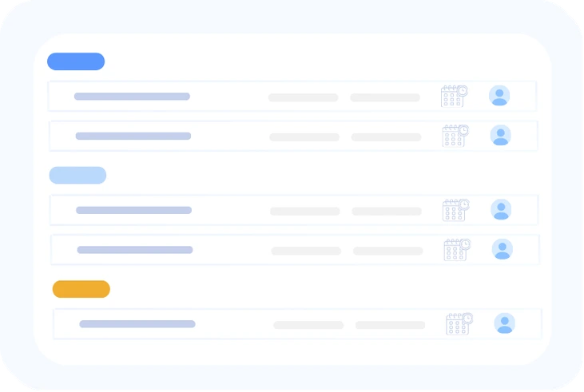
Task: Click the dark blue group label pill
Action: (76, 61)
